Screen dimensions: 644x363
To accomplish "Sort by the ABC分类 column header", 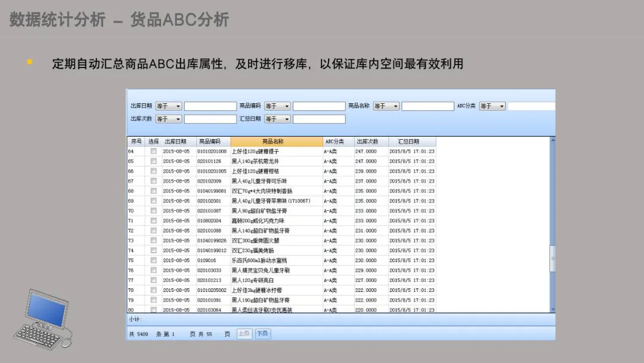I will 339,141.
